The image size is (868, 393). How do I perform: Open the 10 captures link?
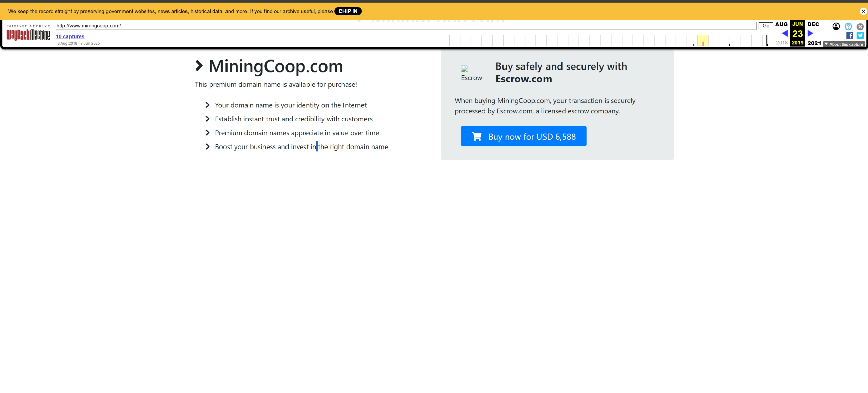(70, 36)
